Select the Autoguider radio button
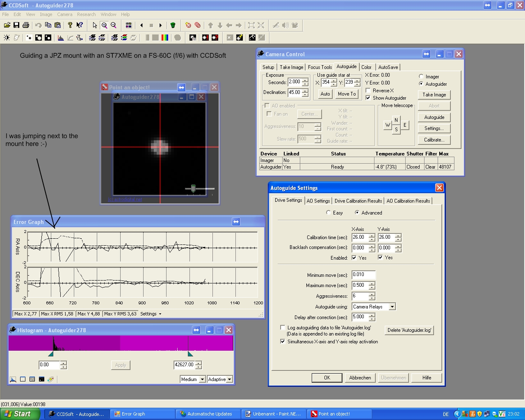The height and width of the screenshot is (420, 525). point(421,84)
